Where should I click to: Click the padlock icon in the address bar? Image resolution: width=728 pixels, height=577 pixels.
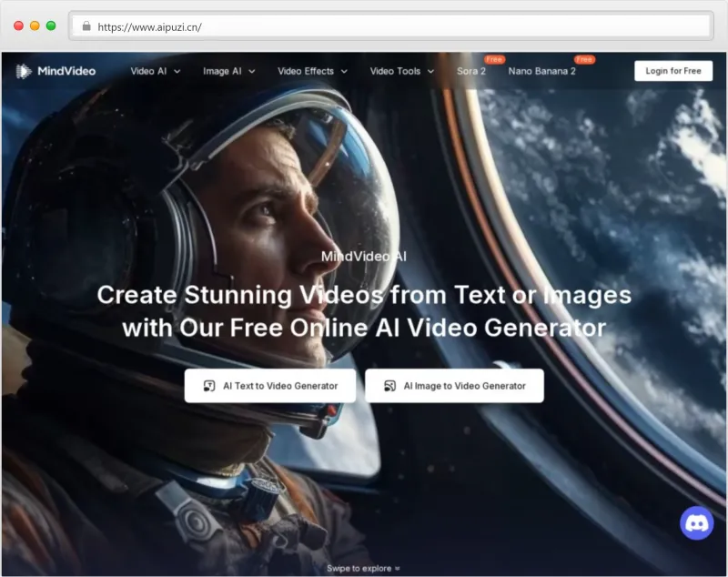click(86, 25)
